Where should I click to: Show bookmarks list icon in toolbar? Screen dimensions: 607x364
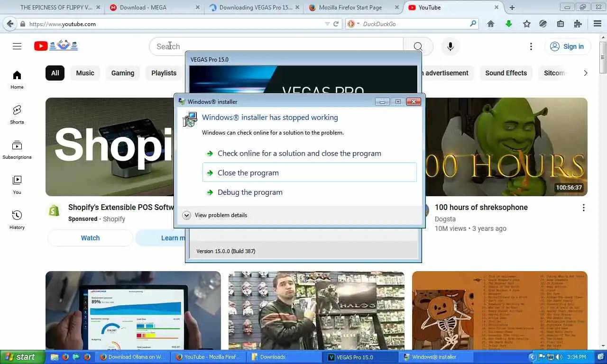[x=561, y=24]
